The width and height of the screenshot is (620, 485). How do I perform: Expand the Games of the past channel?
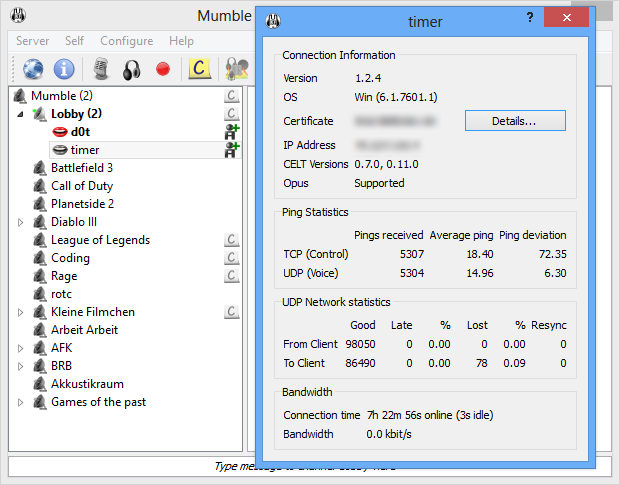click(20, 402)
